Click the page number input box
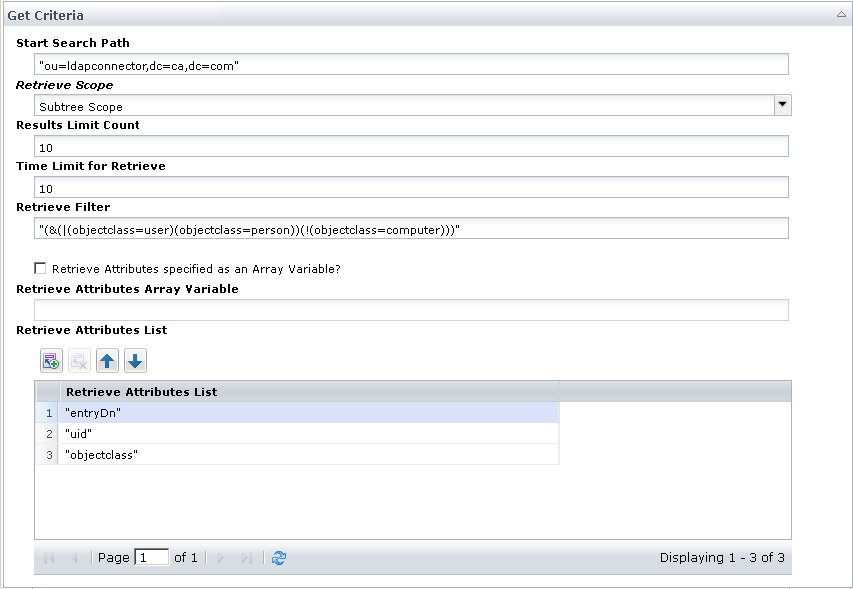The height and width of the screenshot is (589, 853). coord(151,557)
